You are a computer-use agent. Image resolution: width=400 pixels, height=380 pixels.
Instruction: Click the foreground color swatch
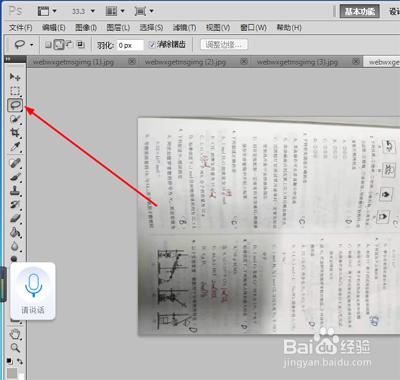12,373
